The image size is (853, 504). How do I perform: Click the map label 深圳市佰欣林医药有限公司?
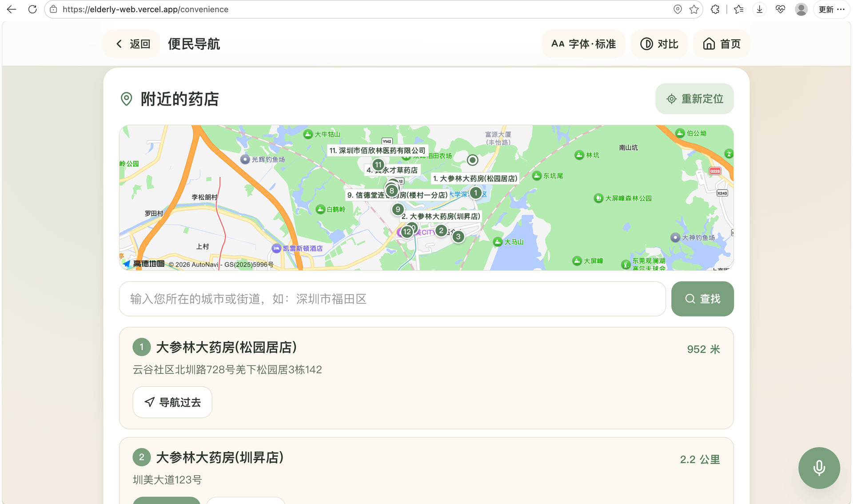pos(377,151)
